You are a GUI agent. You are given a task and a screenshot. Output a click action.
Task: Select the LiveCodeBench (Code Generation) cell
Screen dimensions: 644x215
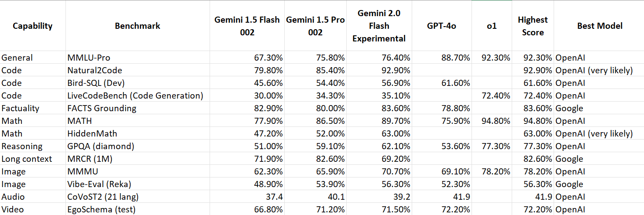[x=138, y=96]
